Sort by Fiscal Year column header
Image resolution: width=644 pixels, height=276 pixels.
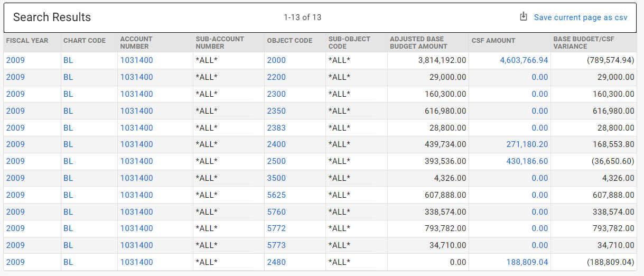[x=27, y=41]
